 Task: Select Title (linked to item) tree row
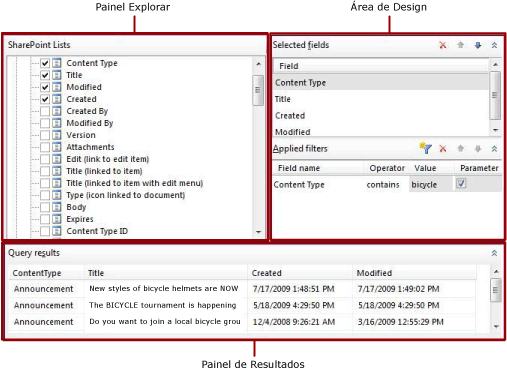click(x=104, y=171)
